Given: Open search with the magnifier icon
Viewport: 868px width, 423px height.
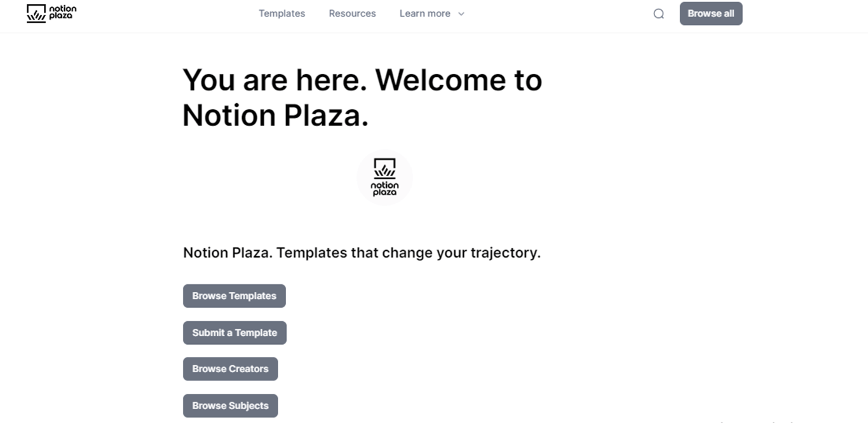Looking at the screenshot, I should click(659, 13).
